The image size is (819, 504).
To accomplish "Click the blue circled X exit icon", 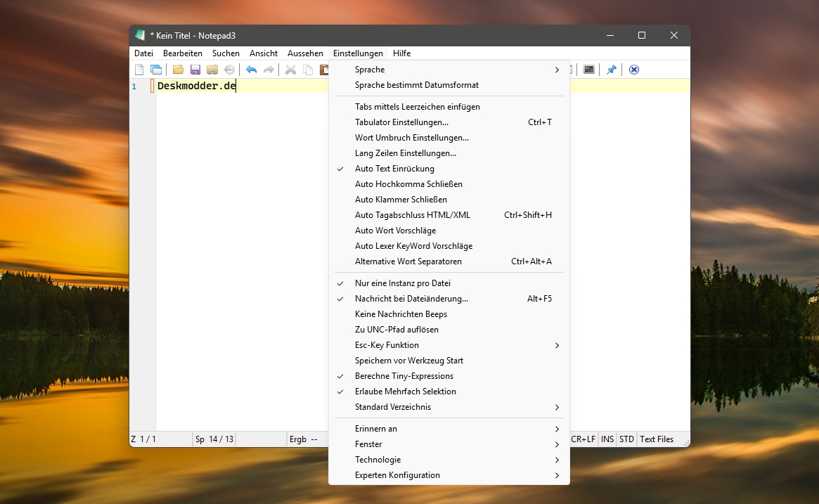I will (x=634, y=70).
